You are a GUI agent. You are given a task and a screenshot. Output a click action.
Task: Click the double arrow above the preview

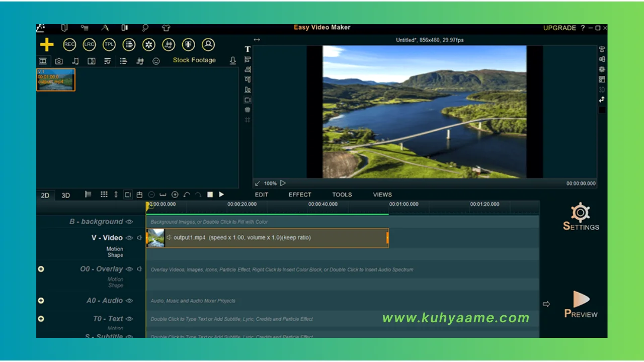pos(257,40)
